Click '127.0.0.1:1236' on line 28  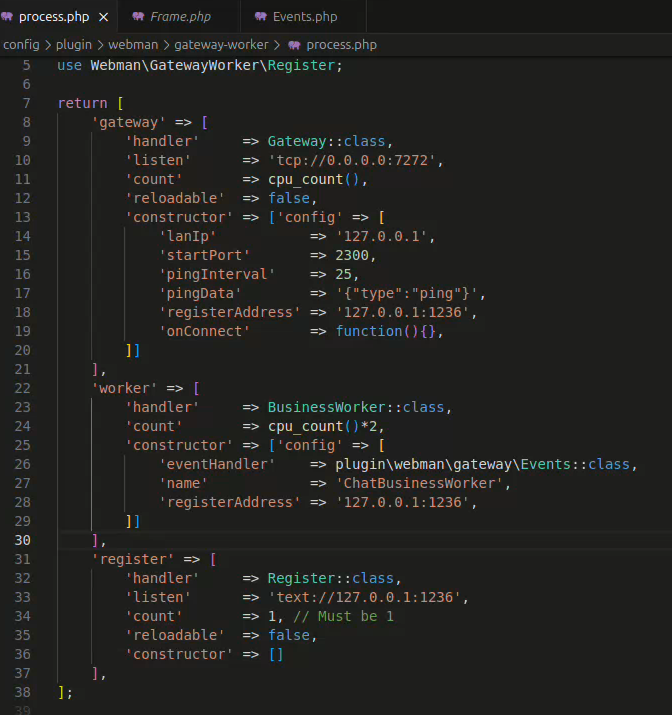click(402, 503)
